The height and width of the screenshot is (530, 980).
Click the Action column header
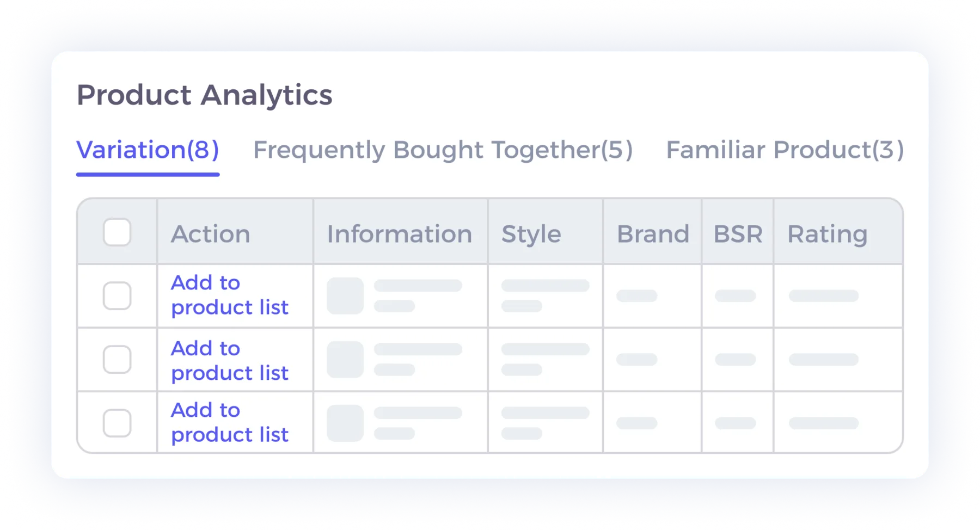211,233
